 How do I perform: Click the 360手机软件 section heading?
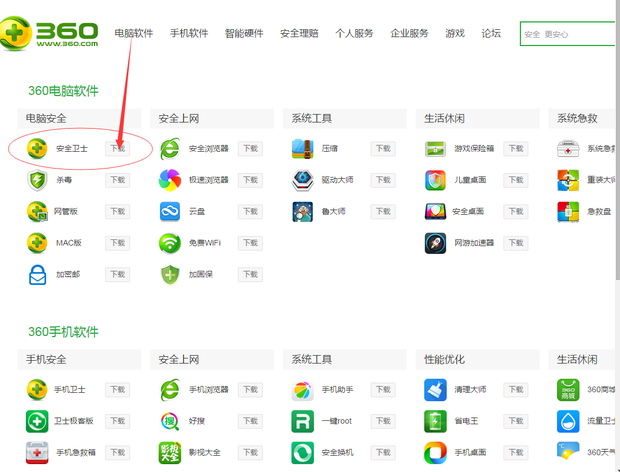point(63,332)
